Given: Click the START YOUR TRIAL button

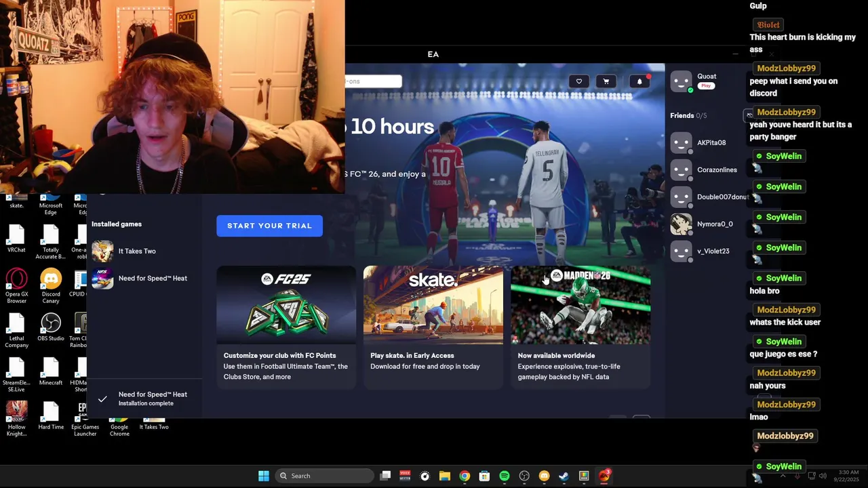Looking at the screenshot, I should pyautogui.click(x=270, y=226).
